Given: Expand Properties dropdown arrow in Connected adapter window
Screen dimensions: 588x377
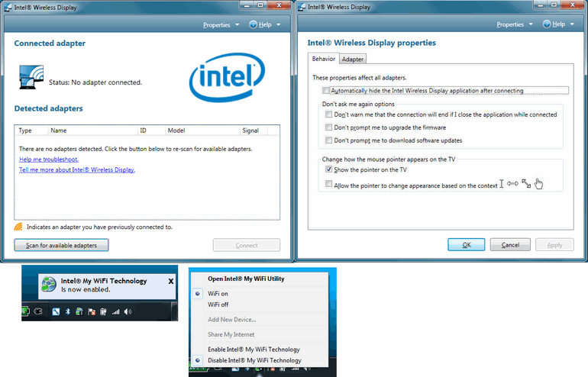Looking at the screenshot, I should tap(237, 24).
